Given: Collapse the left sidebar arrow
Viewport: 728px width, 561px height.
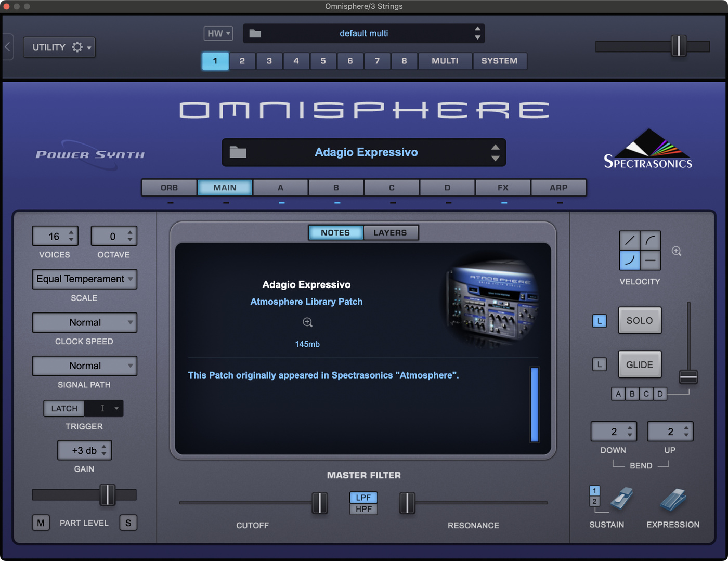Looking at the screenshot, I should (x=7, y=47).
